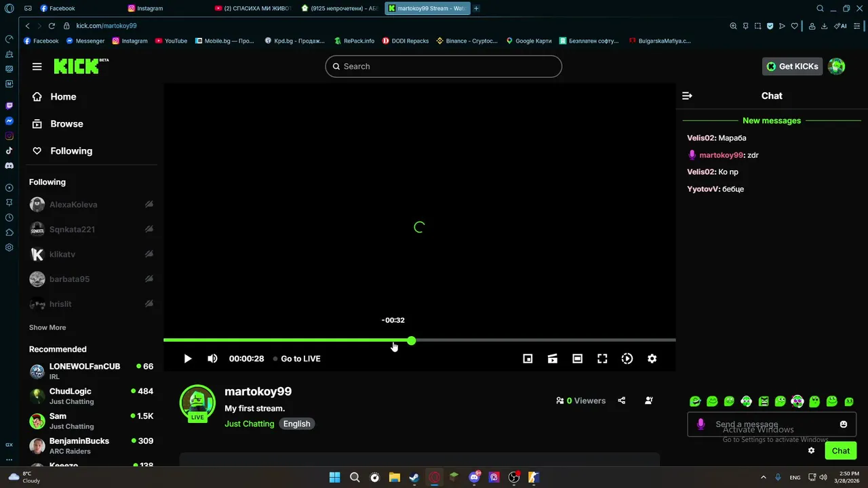The height and width of the screenshot is (488, 868).
Task: Go back to the previous page
Action: click(27, 26)
